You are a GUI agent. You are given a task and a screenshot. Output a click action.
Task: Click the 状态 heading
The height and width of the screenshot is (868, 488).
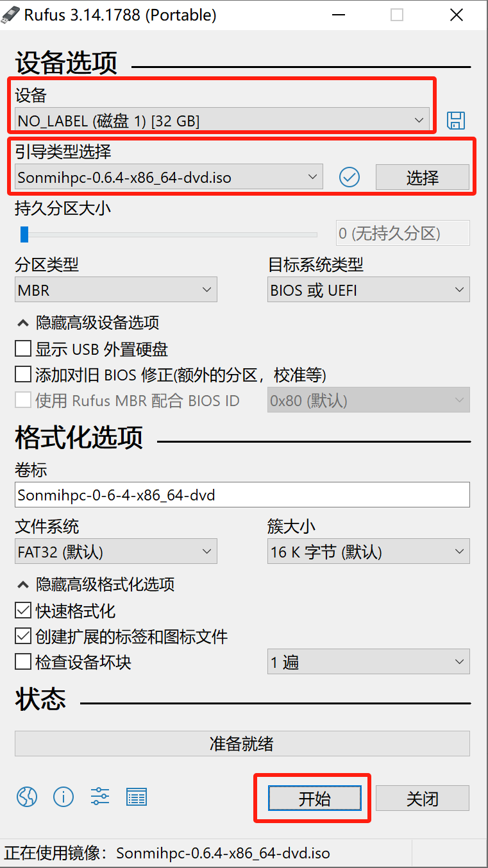[41, 699]
